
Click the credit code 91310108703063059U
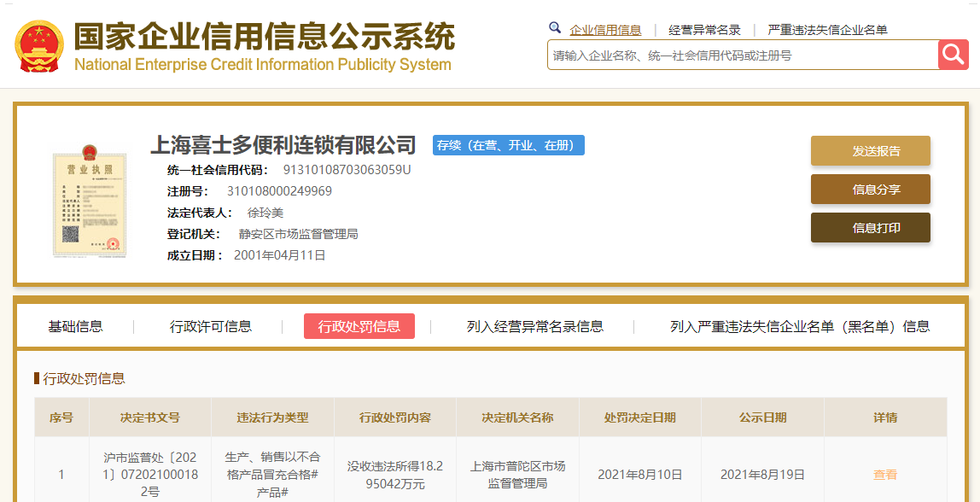coord(347,170)
